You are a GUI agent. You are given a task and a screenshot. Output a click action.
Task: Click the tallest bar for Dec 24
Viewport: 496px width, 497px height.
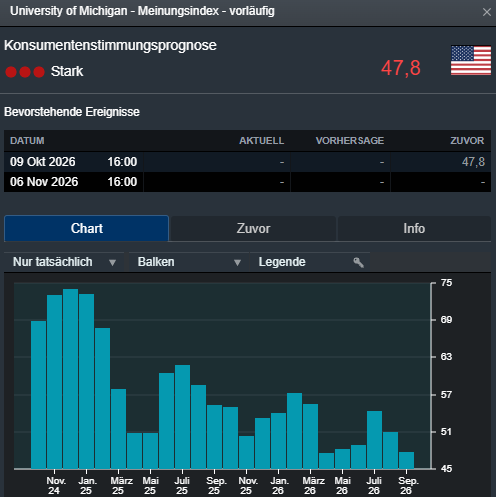coord(71,379)
